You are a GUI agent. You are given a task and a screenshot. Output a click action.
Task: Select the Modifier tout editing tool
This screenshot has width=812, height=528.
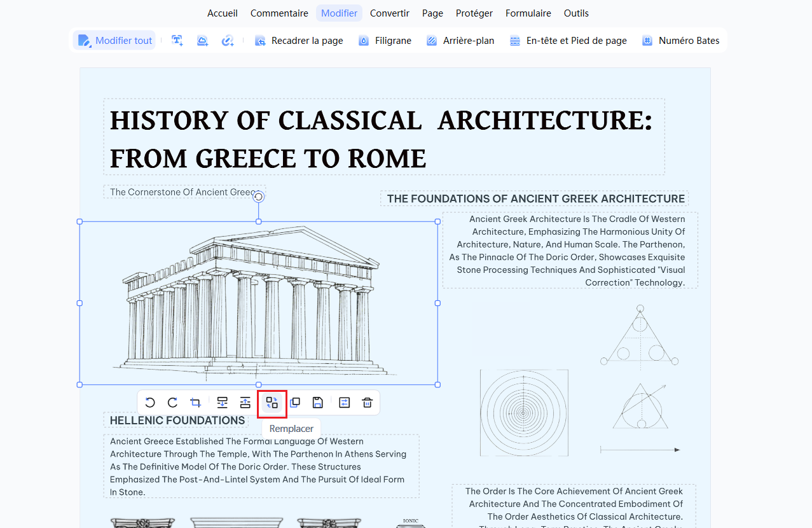[114, 41]
